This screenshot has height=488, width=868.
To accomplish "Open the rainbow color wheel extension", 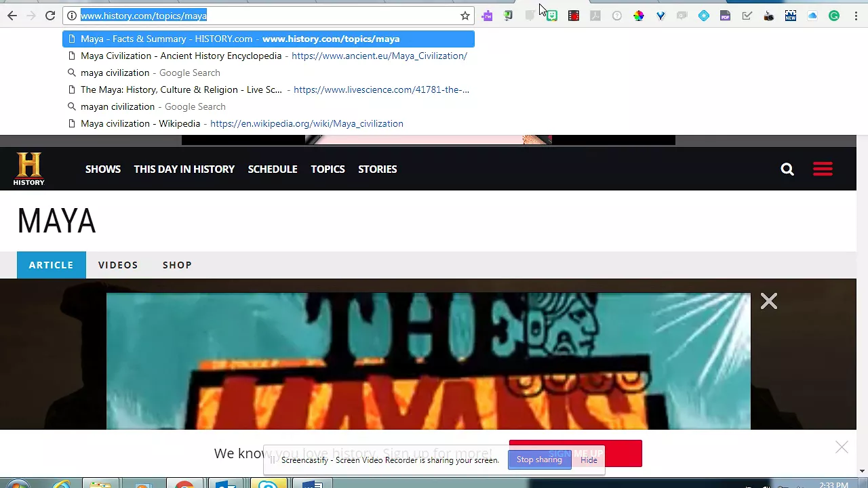I will [x=639, y=16].
